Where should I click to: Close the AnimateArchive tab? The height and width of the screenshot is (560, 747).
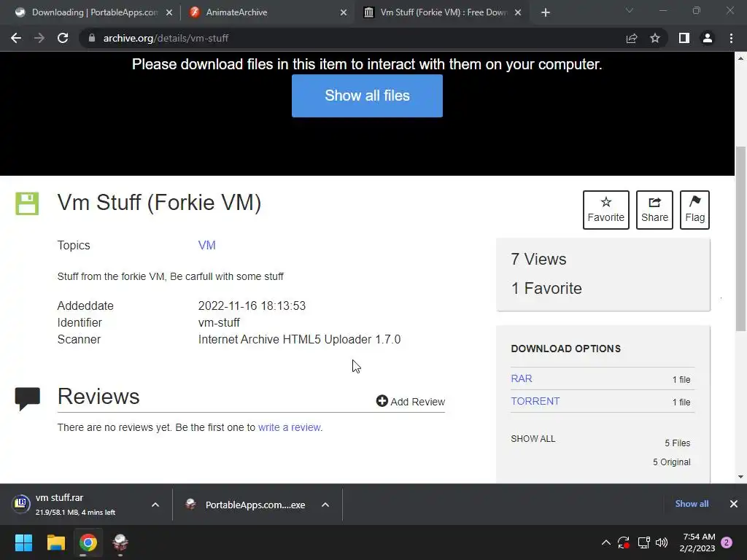[x=344, y=12]
